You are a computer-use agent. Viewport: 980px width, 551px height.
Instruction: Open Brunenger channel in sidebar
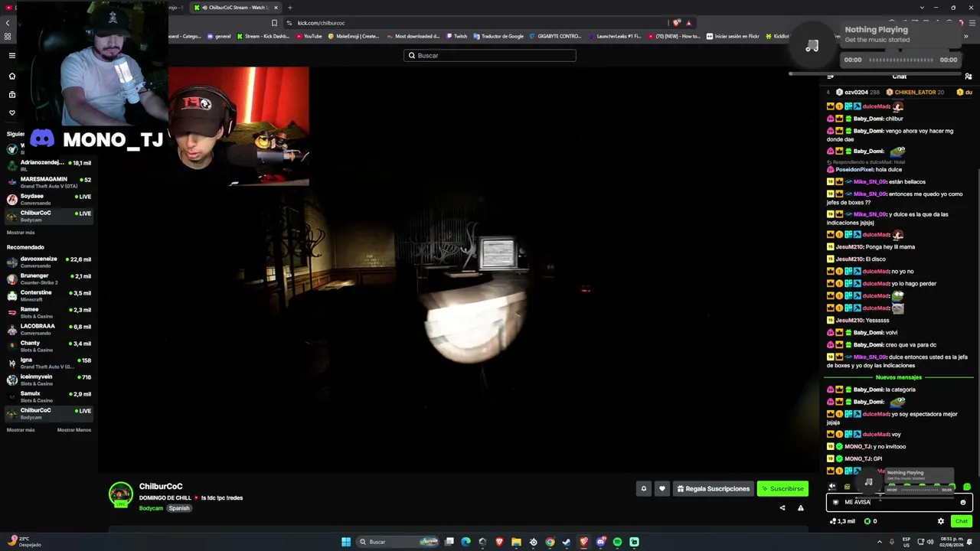[49, 279]
